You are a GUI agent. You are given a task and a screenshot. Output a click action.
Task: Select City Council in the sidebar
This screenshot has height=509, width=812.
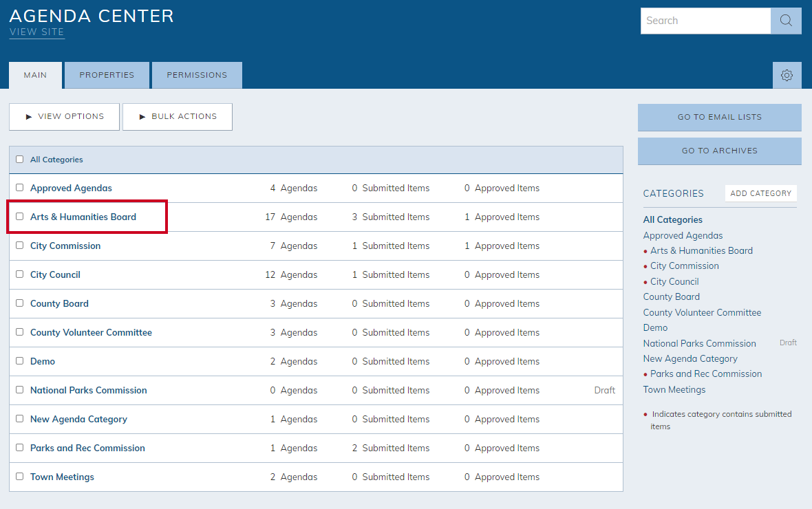tap(674, 282)
